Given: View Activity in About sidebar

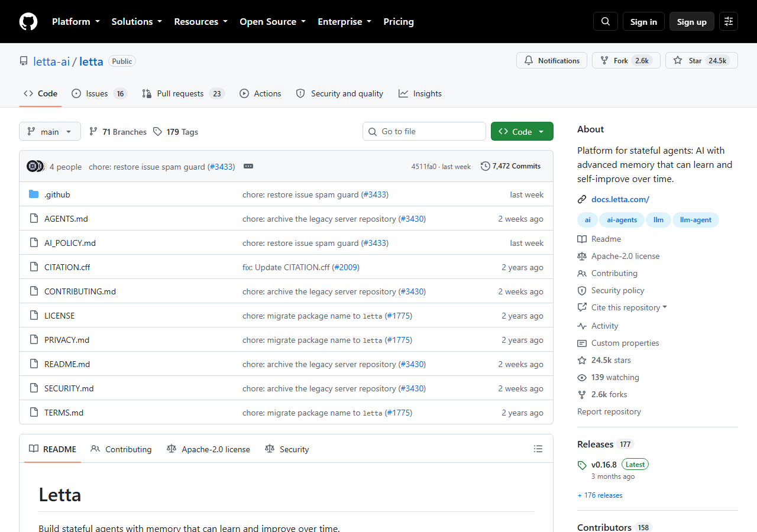Looking at the screenshot, I should click(x=598, y=326).
